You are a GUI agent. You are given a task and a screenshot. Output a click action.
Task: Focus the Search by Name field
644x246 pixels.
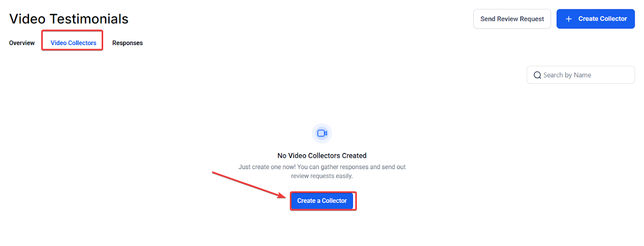(581, 75)
